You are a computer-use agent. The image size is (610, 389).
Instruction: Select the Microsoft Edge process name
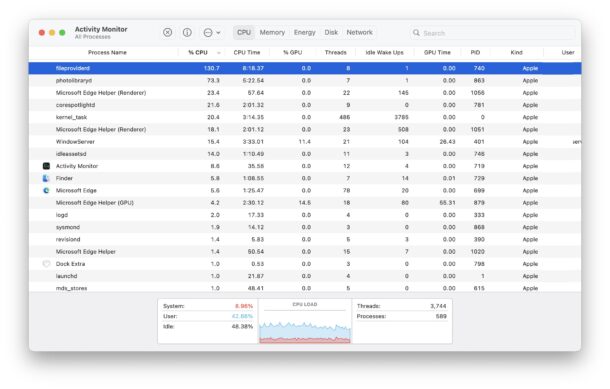point(76,191)
